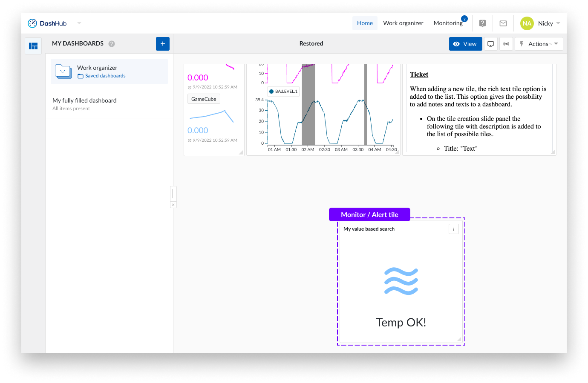Click the panel resize divider handle

173,194
